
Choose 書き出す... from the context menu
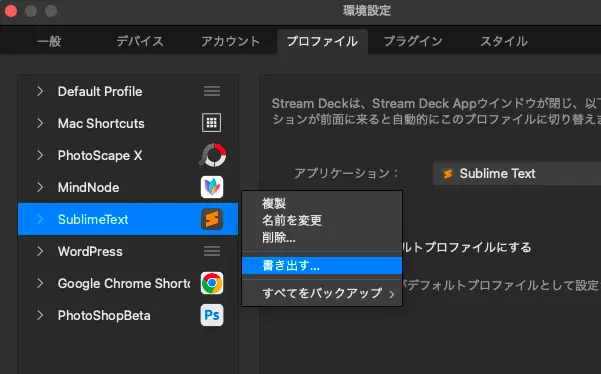tap(322, 266)
